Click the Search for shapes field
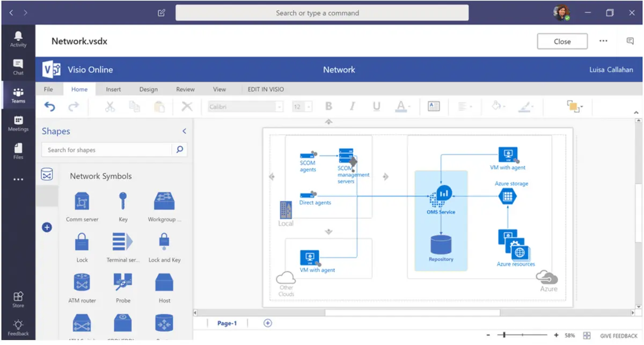 click(107, 150)
